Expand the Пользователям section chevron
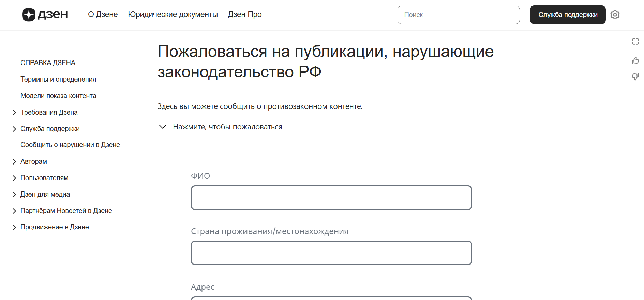The height and width of the screenshot is (300, 644). click(14, 178)
